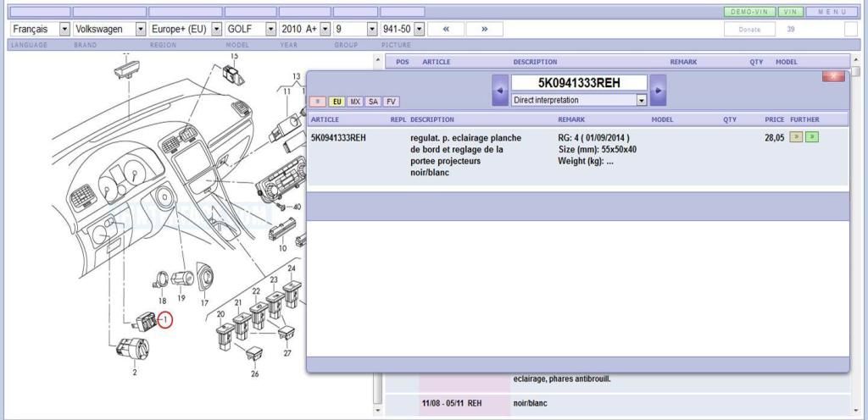Image resolution: width=868 pixels, height=420 pixels.
Task: Click the green further-info arrow icon
Action: tap(812, 137)
